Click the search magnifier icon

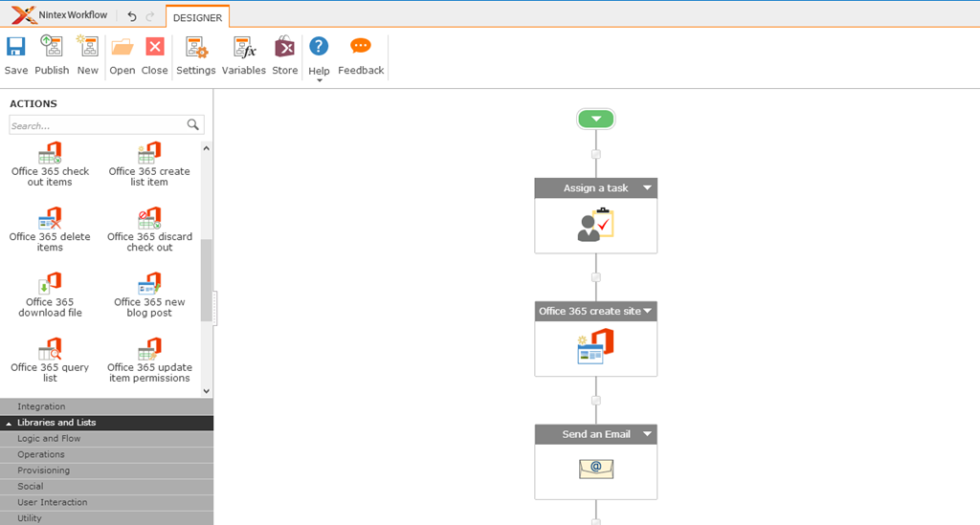click(193, 125)
